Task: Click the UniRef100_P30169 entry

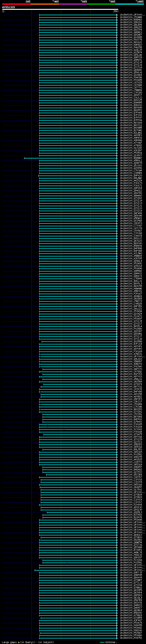Action: click(131, 351)
